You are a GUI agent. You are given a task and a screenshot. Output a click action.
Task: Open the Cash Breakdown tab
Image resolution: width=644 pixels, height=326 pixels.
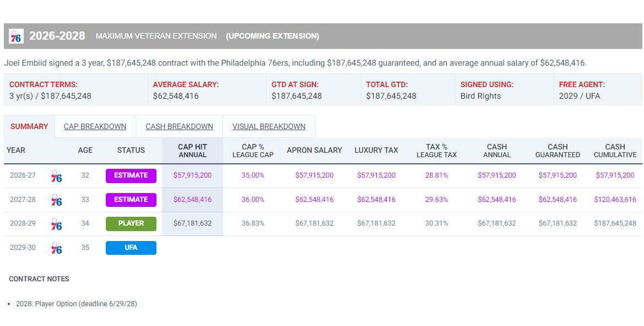pos(179,126)
